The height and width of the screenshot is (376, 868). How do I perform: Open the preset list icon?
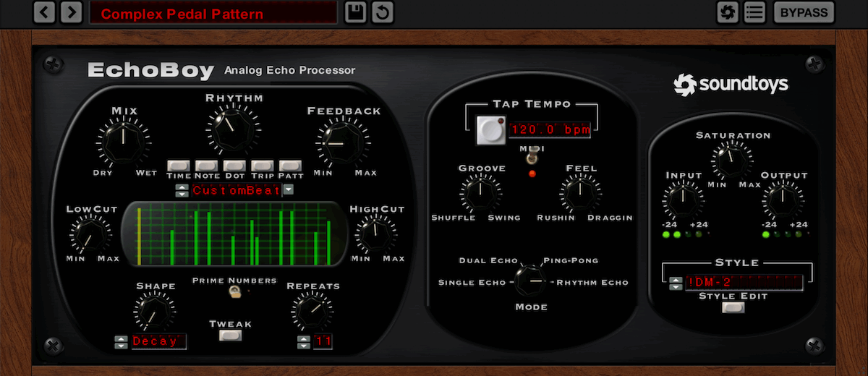pyautogui.click(x=754, y=12)
